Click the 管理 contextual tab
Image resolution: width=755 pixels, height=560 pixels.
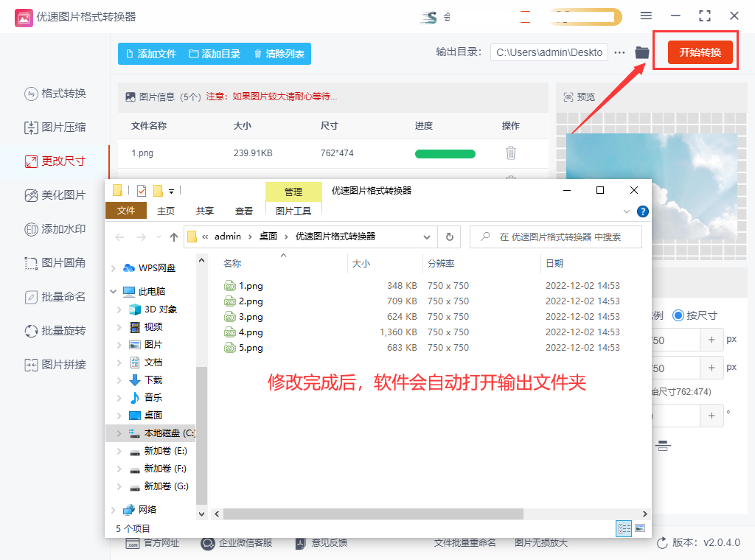tap(293, 192)
